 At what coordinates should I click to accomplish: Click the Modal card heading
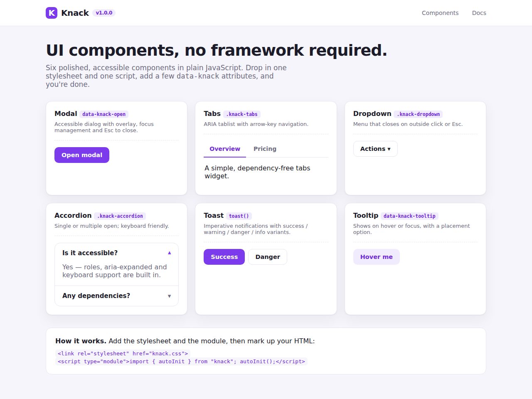66,114
